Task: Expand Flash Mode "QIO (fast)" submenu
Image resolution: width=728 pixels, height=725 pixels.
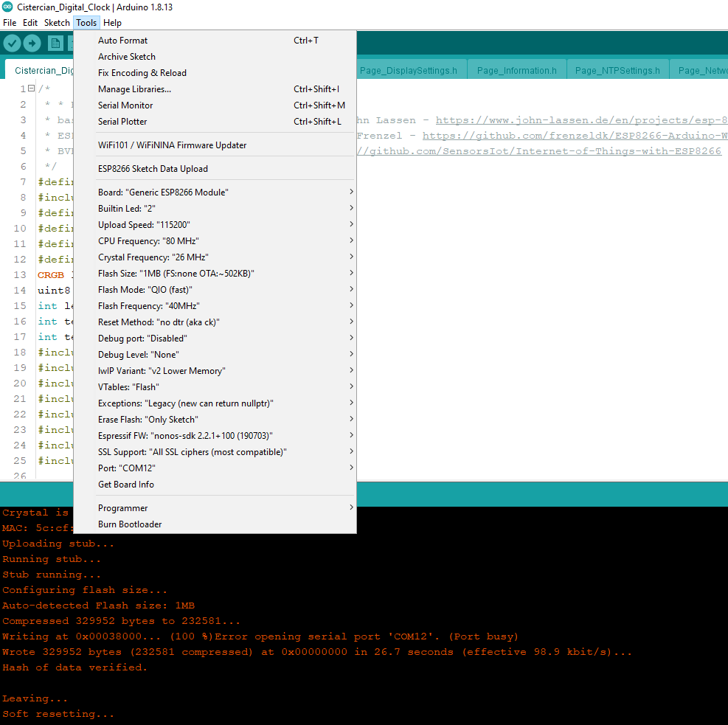Action: coord(215,290)
